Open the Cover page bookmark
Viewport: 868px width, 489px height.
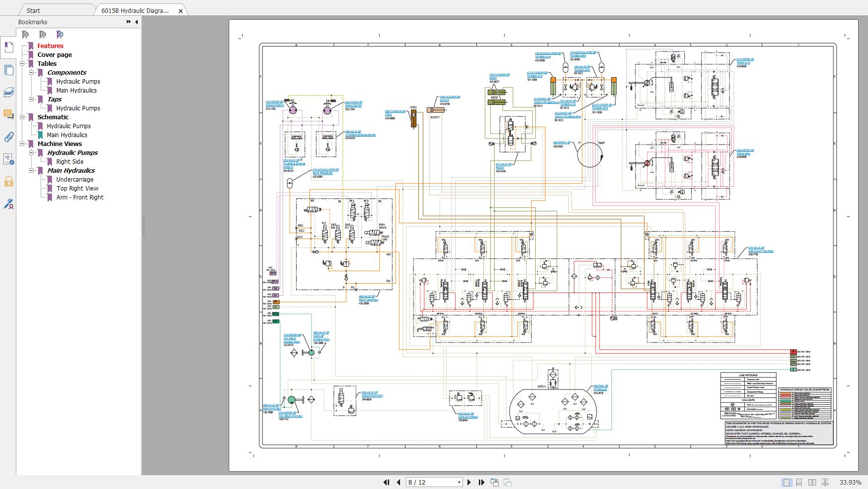(x=54, y=55)
